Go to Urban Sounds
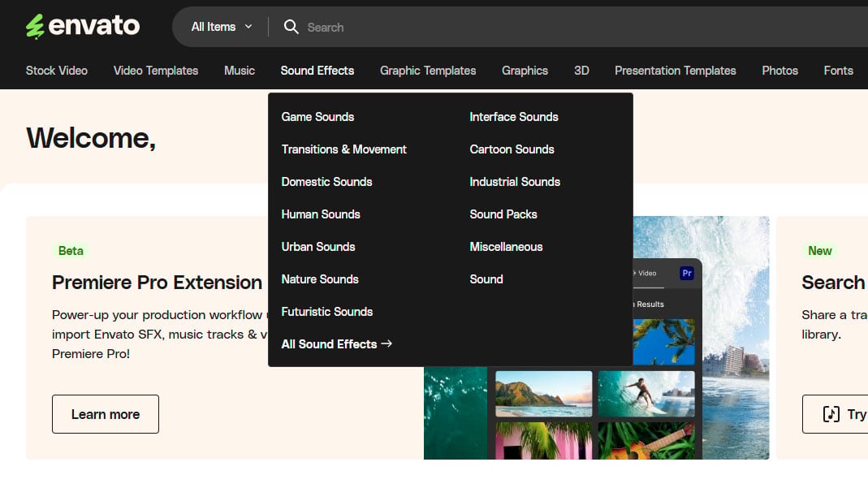 tap(318, 247)
